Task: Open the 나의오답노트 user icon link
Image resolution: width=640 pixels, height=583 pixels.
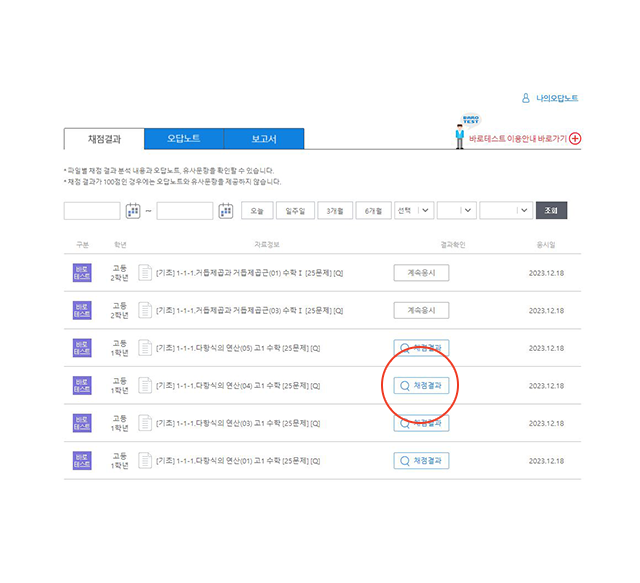Action: [x=526, y=98]
